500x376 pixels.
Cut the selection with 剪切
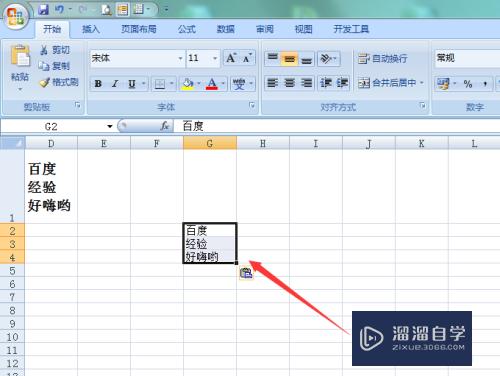click(55, 50)
